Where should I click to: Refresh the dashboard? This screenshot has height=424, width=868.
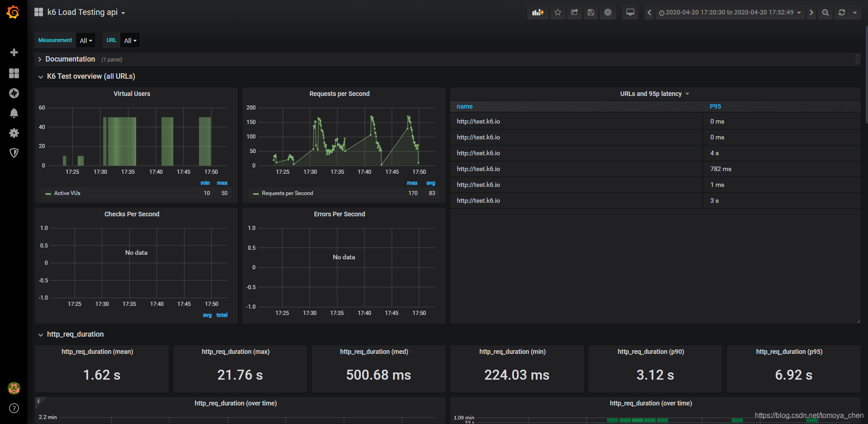point(842,12)
